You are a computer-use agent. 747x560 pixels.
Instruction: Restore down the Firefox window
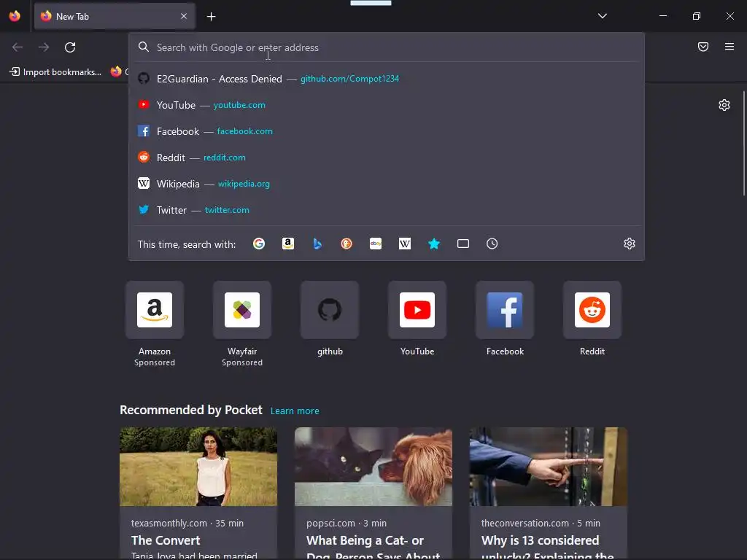click(x=697, y=16)
